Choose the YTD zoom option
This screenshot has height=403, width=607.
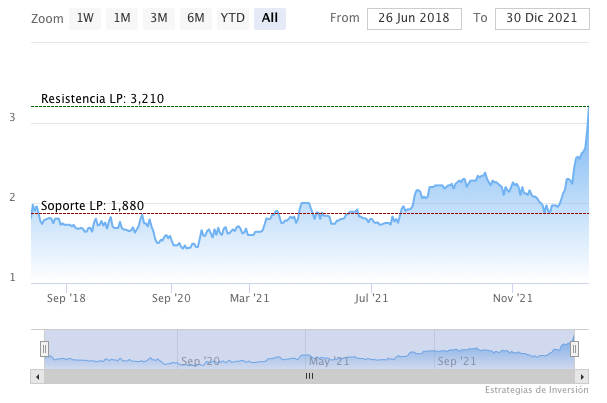coord(233,18)
